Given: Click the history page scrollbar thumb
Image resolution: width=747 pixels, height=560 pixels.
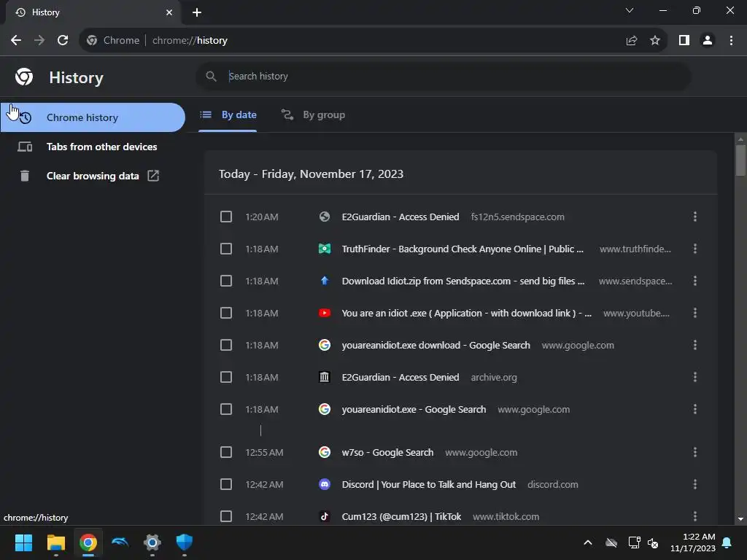Looking at the screenshot, I should (x=740, y=160).
